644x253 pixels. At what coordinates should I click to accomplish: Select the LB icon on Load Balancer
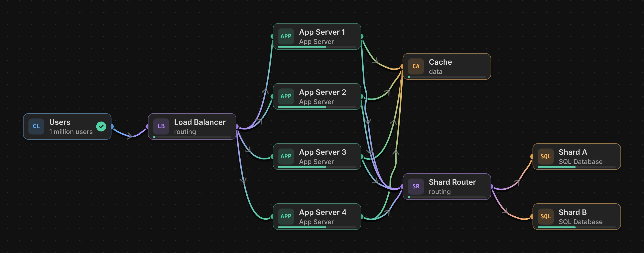161,126
